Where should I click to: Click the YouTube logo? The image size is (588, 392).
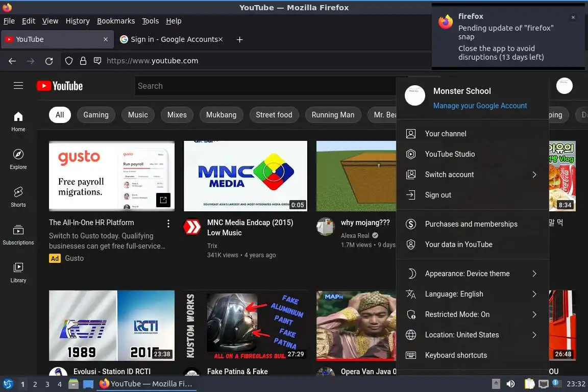pos(60,86)
